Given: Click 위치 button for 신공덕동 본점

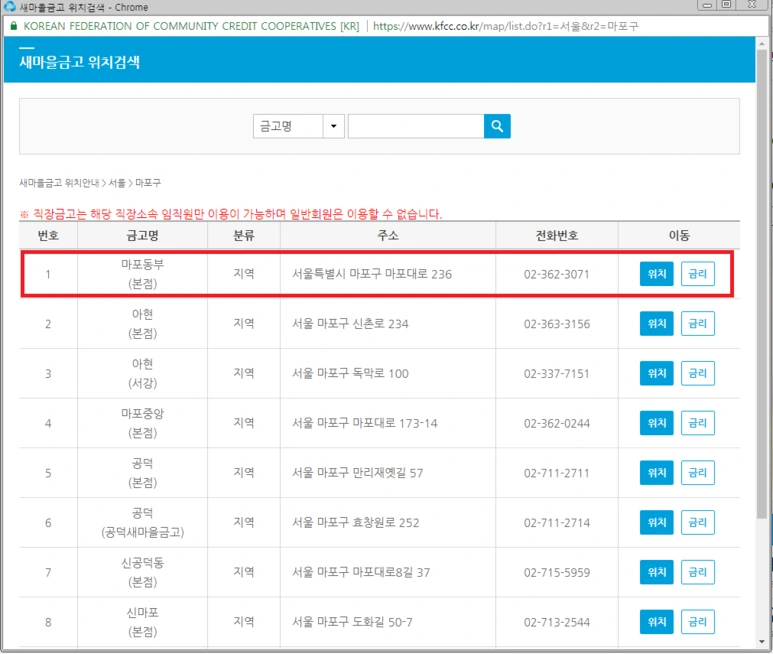Looking at the screenshot, I should coord(656,572).
